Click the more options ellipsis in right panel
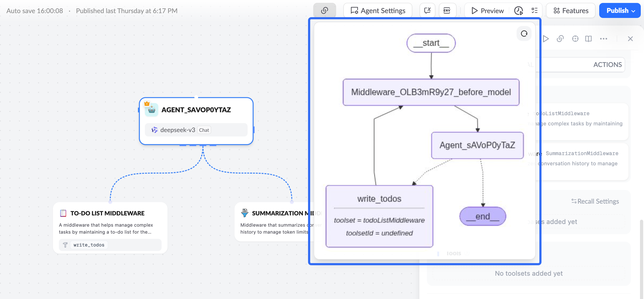Image resolution: width=644 pixels, height=299 pixels. coord(603,39)
